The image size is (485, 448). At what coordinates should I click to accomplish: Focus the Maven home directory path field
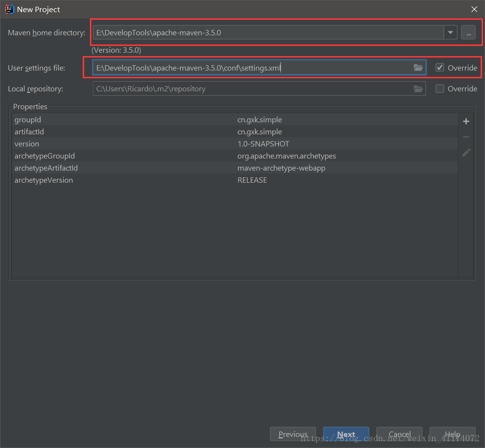[x=268, y=32]
